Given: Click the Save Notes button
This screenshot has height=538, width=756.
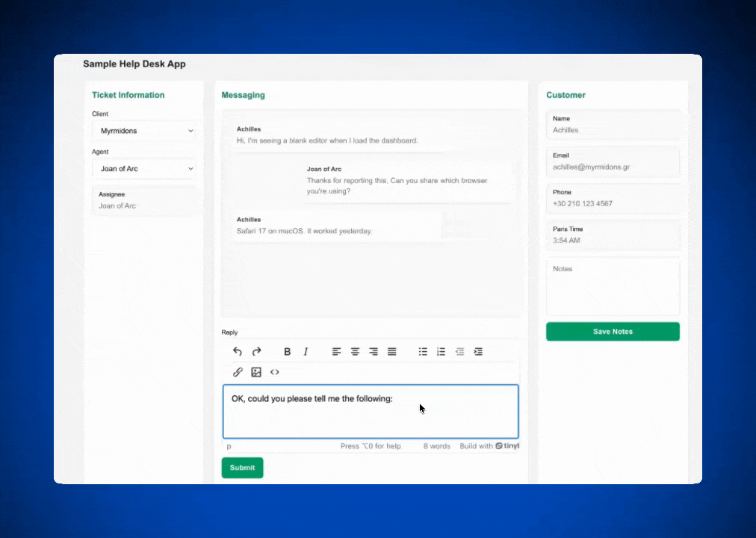Looking at the screenshot, I should (613, 331).
